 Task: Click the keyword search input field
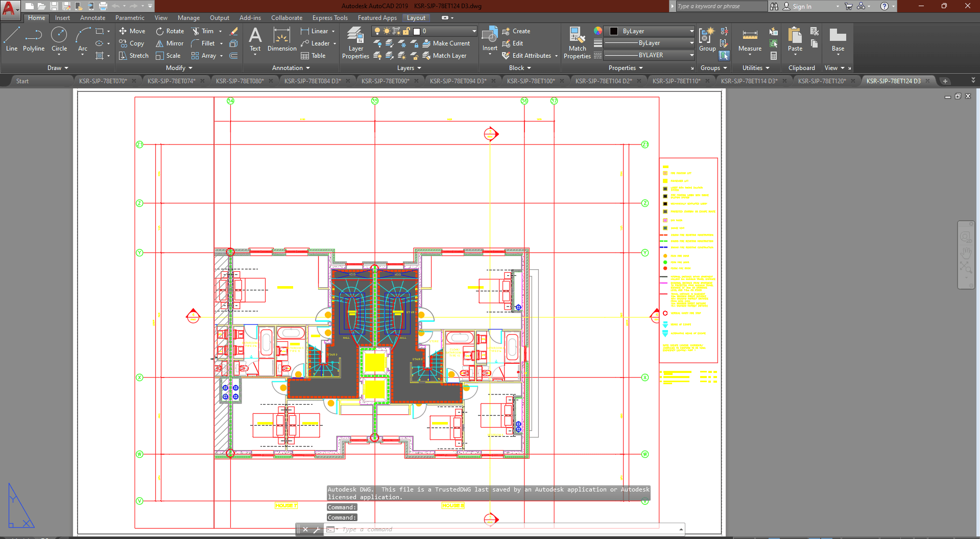[x=721, y=6]
